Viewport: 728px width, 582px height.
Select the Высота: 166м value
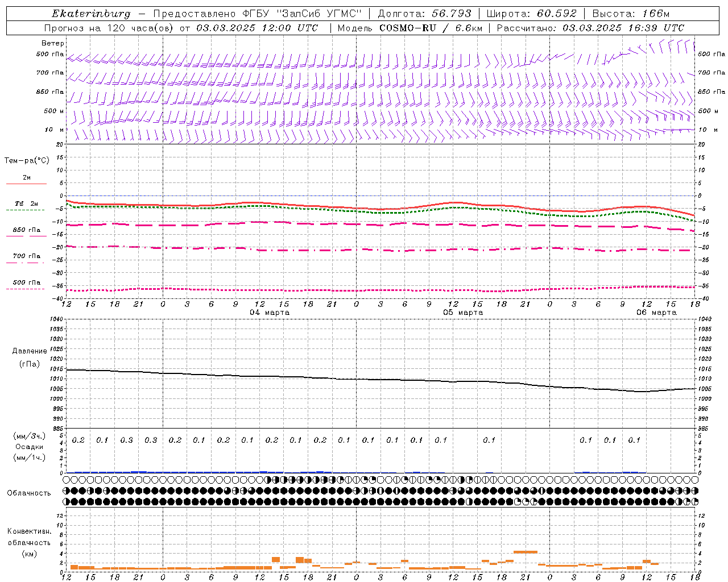pyautogui.click(x=631, y=14)
